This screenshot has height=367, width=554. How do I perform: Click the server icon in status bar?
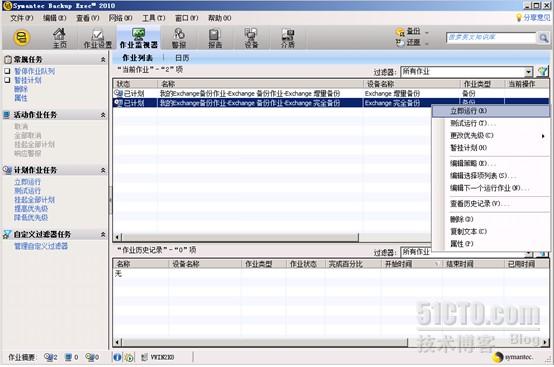[x=145, y=357]
